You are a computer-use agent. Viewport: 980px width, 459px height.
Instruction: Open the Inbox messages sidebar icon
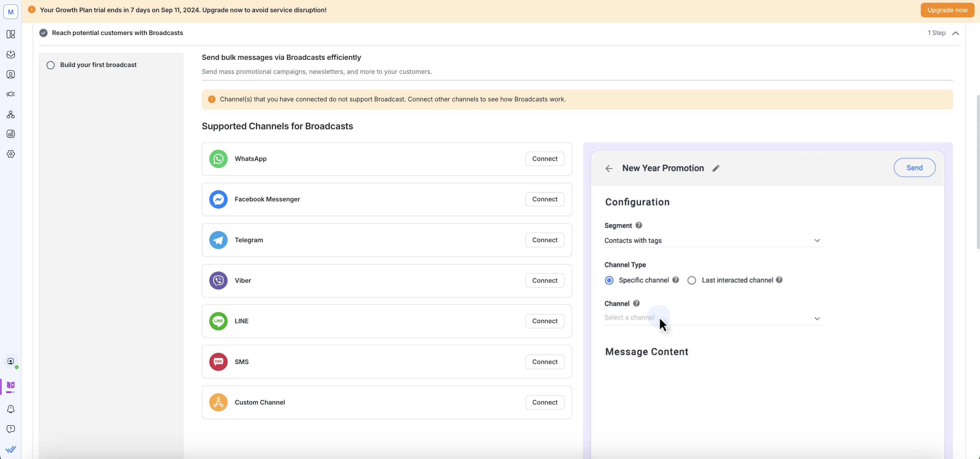[11, 54]
